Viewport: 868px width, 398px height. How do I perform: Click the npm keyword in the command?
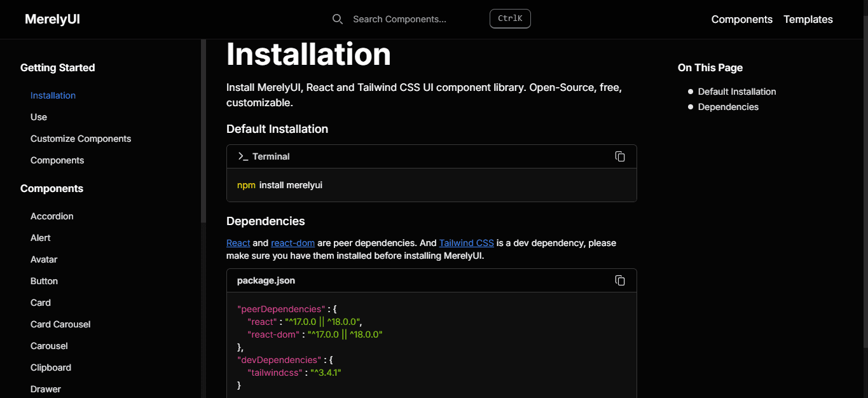(246, 185)
